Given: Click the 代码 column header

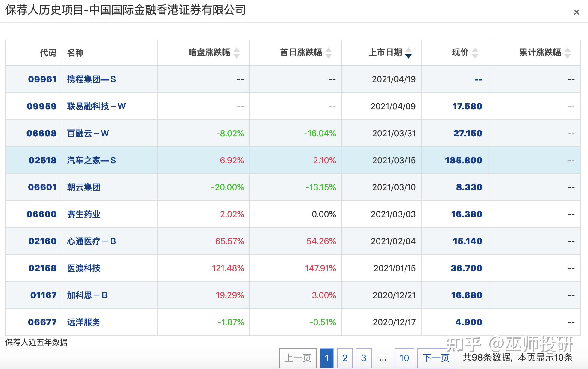Looking at the screenshot, I should tap(48, 53).
